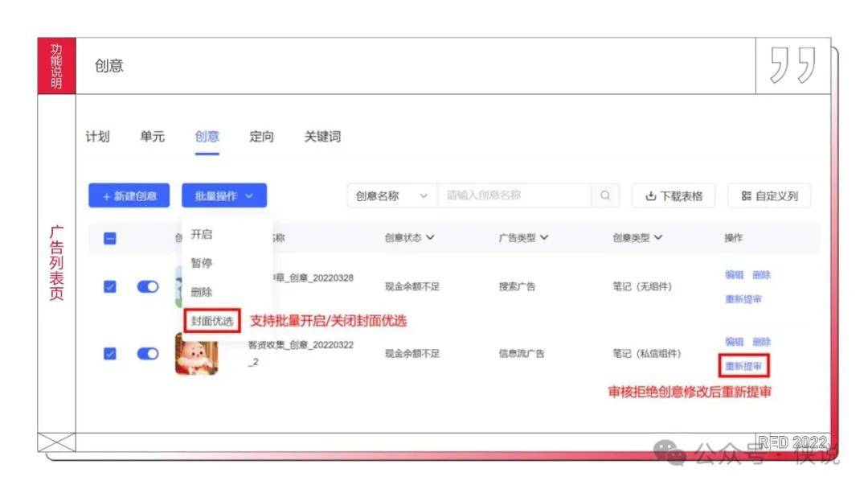868x489 pixels.
Task: Click the 笔记（无组件）cell
Action: pos(642,286)
